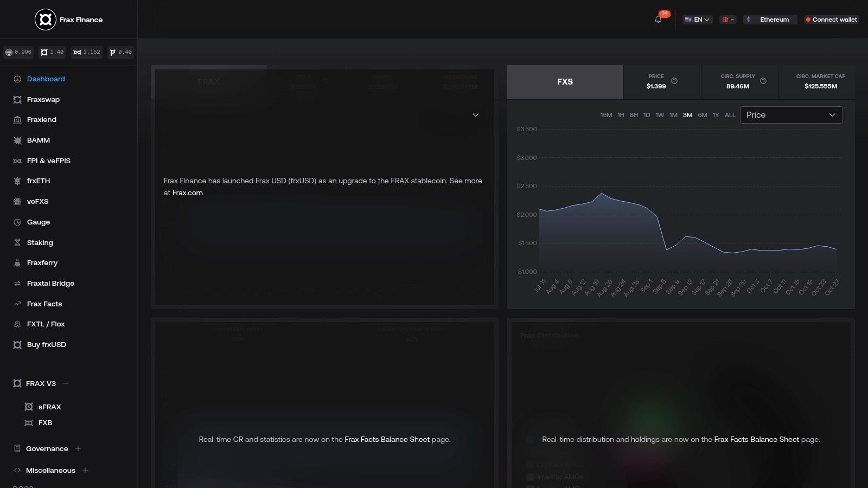Open the EN language dropdown
868x488 pixels.
point(697,20)
